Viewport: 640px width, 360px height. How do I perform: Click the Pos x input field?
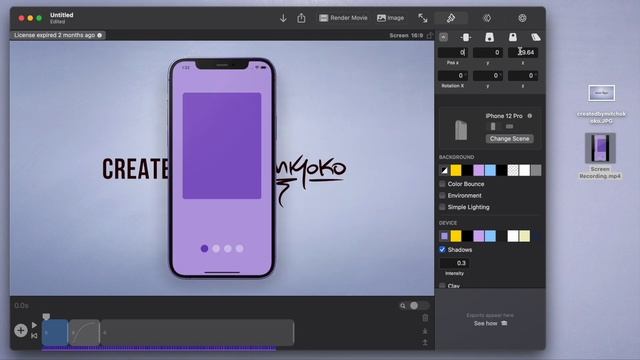point(453,52)
